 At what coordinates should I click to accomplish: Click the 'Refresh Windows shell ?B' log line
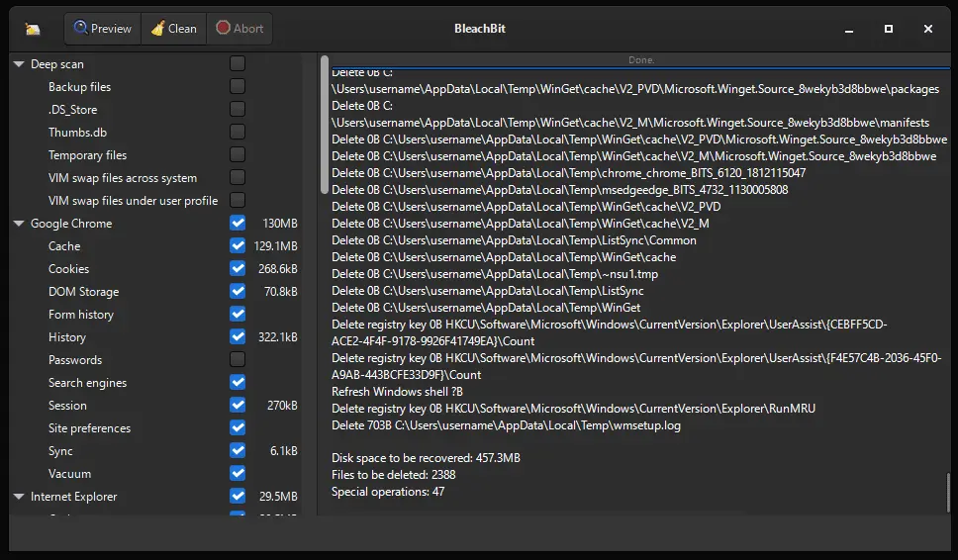tap(397, 392)
